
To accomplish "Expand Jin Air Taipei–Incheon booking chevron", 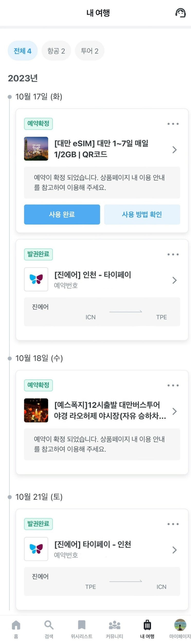I will pyautogui.click(x=175, y=550).
